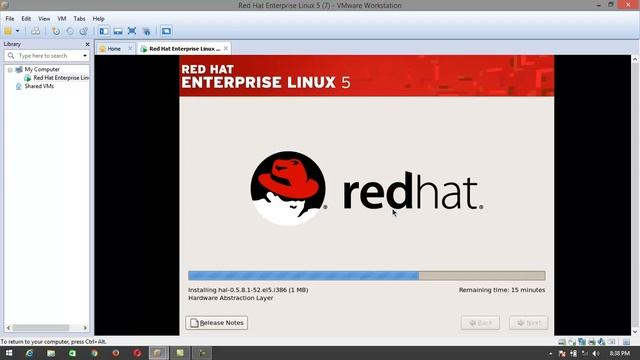This screenshot has height=360, width=640.
Task: Click the printer device icon in status bar
Action: [592, 342]
